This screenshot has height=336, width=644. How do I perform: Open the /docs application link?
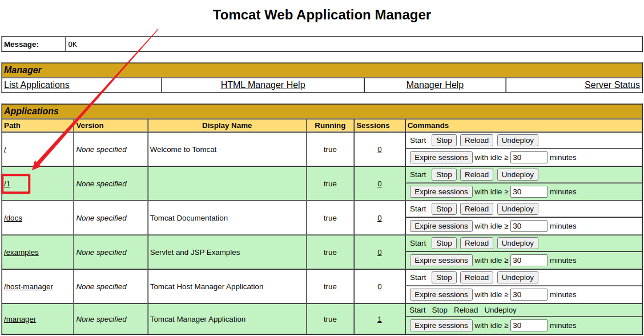(x=13, y=218)
